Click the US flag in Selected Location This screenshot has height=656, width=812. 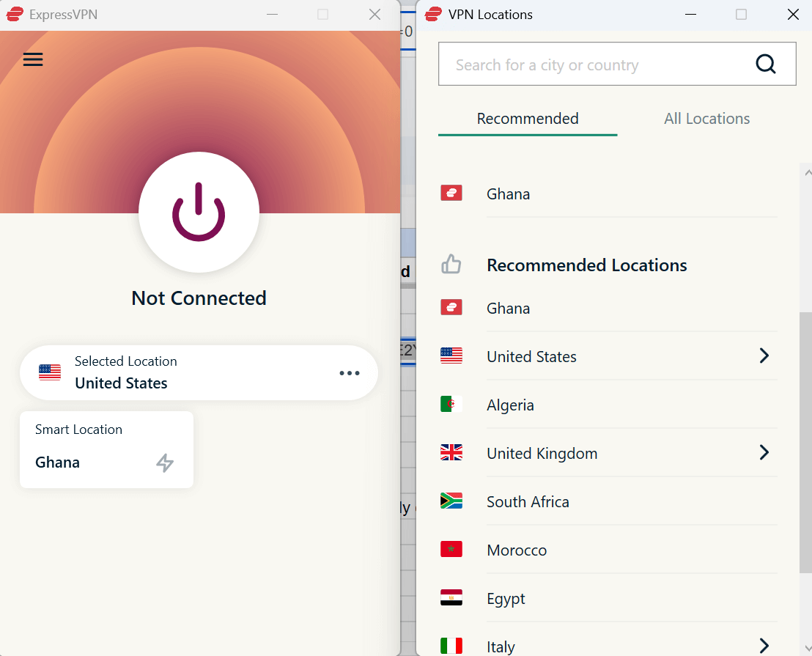(50, 372)
